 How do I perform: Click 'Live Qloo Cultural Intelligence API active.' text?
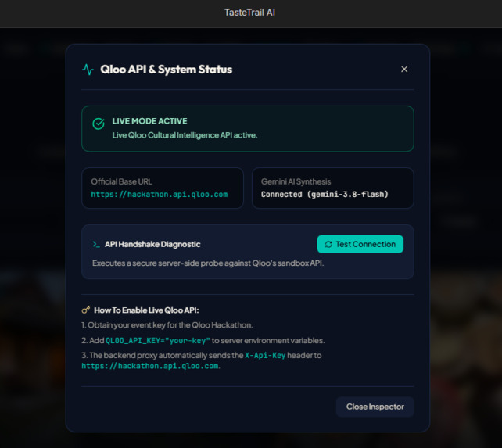point(185,135)
